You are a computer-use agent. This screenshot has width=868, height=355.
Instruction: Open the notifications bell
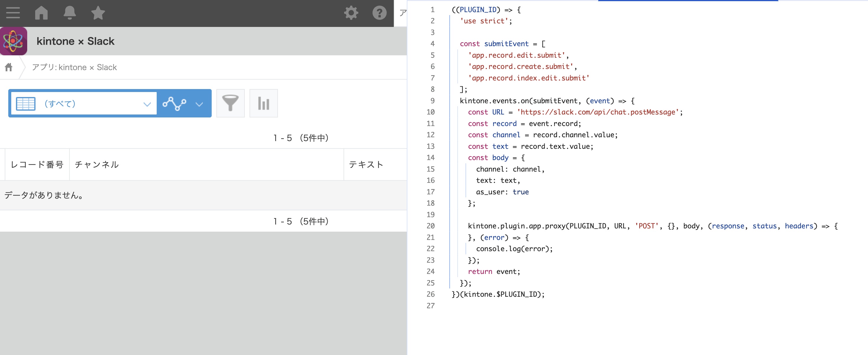pos(69,13)
